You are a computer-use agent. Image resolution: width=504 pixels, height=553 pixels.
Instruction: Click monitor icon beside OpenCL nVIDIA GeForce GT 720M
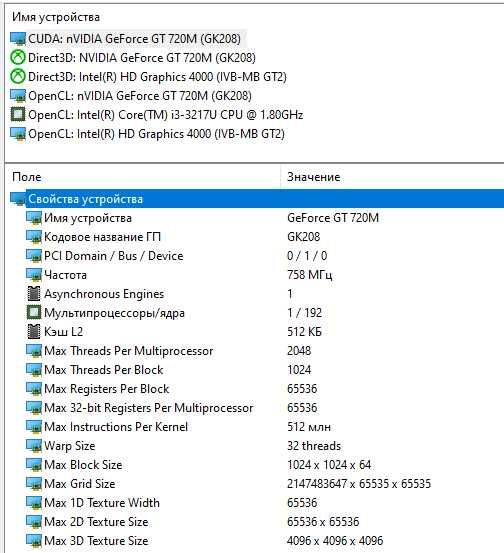coord(18,96)
